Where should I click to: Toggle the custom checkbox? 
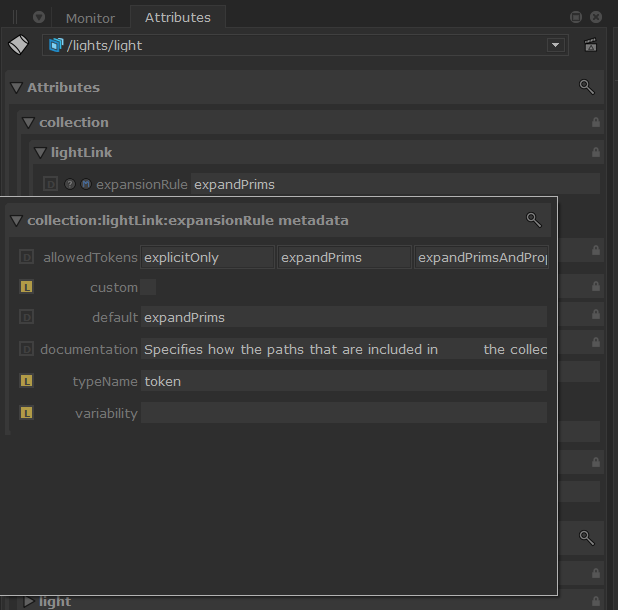(148, 287)
